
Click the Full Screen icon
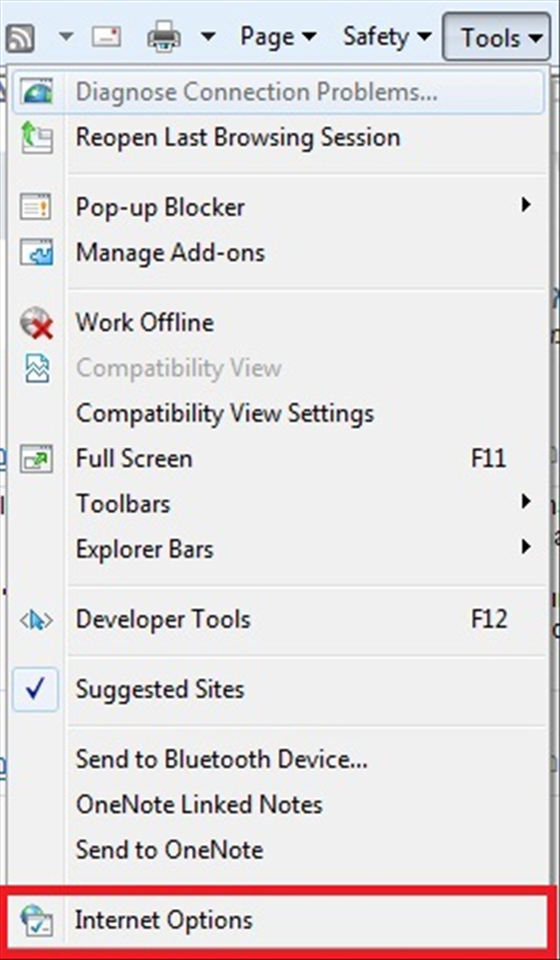[37, 459]
